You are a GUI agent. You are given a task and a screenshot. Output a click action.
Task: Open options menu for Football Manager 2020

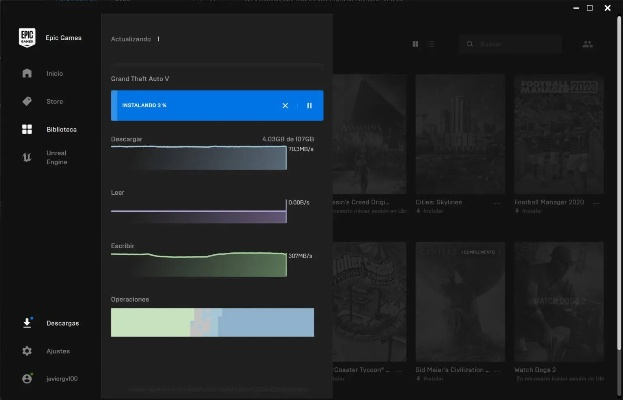tap(596, 203)
